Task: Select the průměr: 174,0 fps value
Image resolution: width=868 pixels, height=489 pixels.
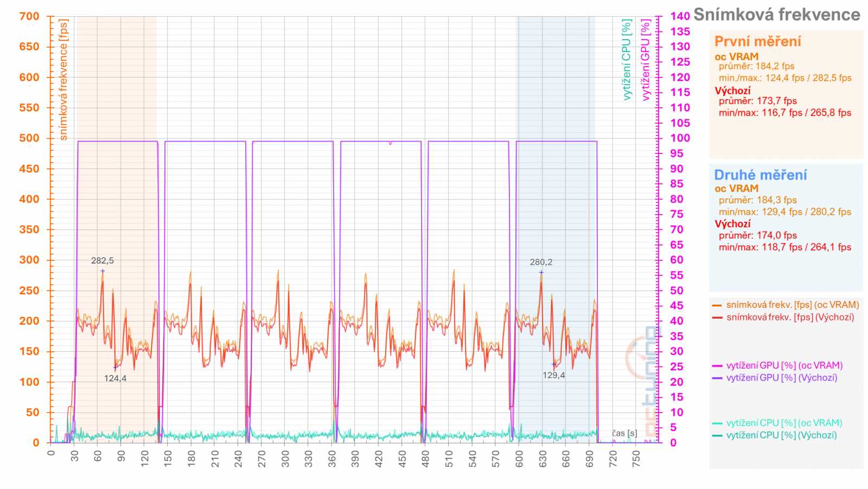Action: click(757, 235)
